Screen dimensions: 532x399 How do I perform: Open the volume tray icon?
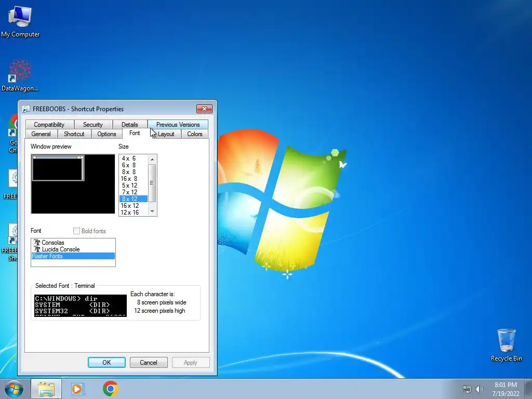click(480, 389)
